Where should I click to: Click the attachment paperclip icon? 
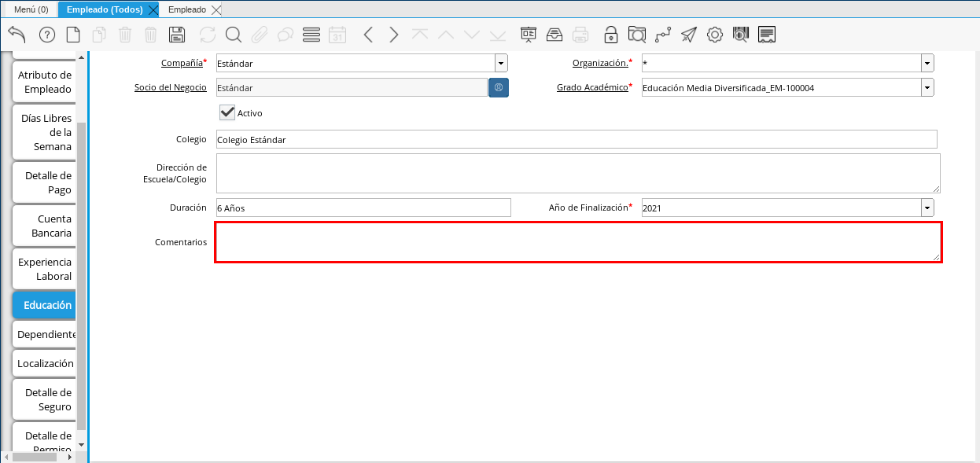point(260,35)
